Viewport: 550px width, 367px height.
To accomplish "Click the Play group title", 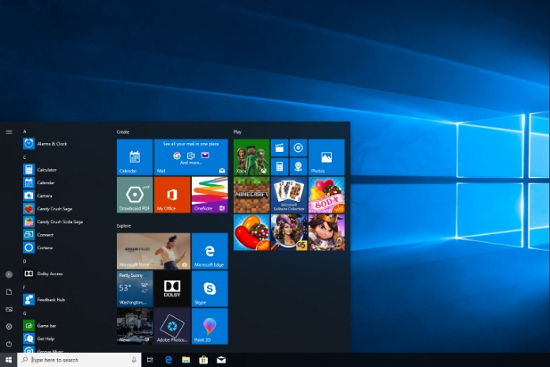I will tap(237, 132).
